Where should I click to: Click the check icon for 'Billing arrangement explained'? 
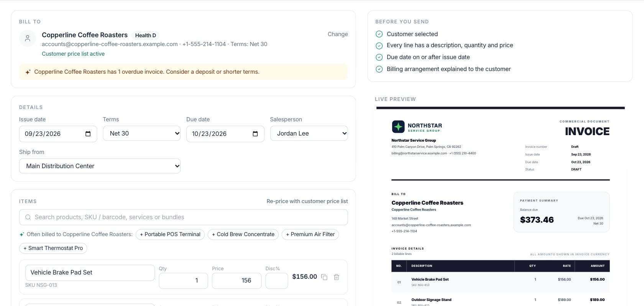(379, 69)
